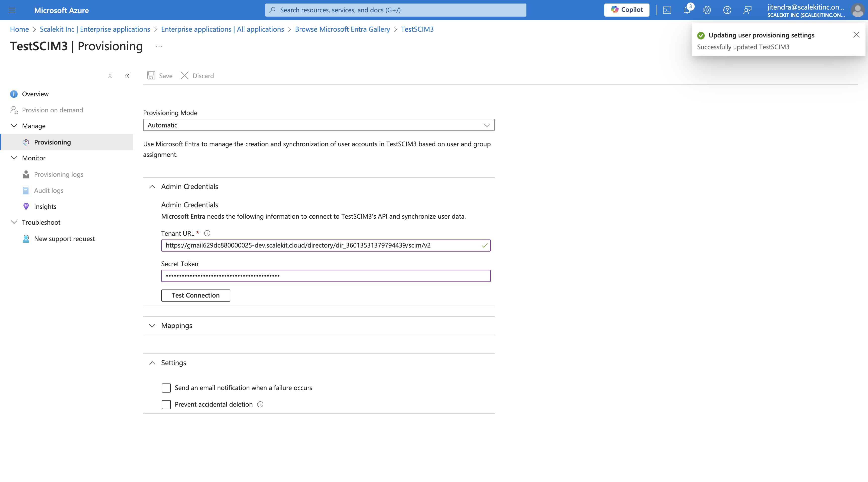Click the account name jitendra@scalekitinc
Image resolution: width=868 pixels, height=482 pixels.
tap(806, 7)
